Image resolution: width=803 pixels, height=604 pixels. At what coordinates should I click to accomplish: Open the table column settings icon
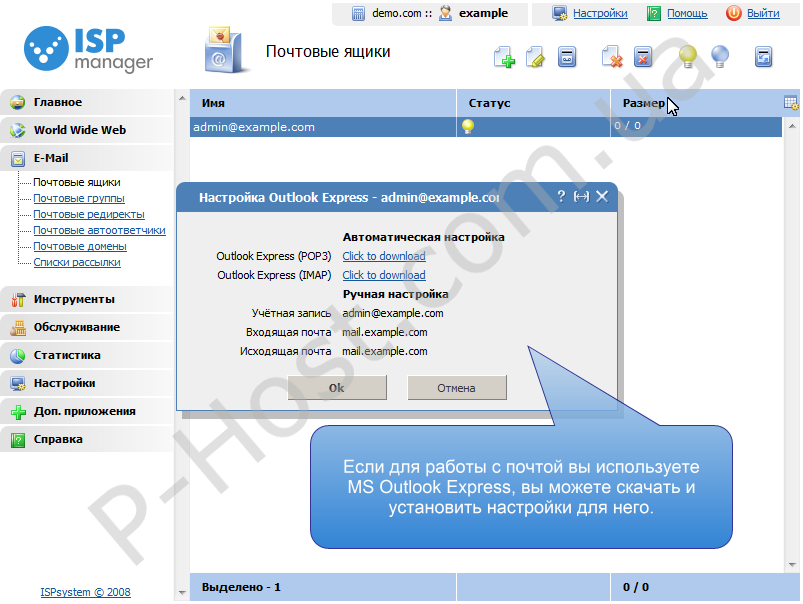tap(791, 102)
